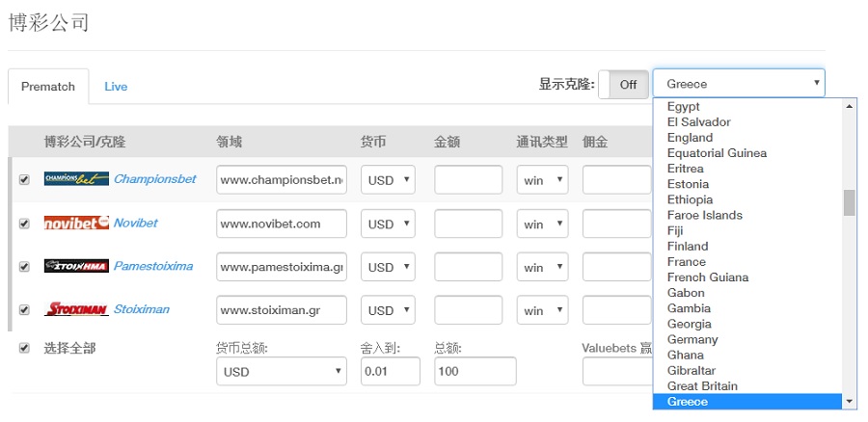Image resolution: width=868 pixels, height=422 pixels.
Task: Open the Stoiximan link
Action: pos(142,309)
